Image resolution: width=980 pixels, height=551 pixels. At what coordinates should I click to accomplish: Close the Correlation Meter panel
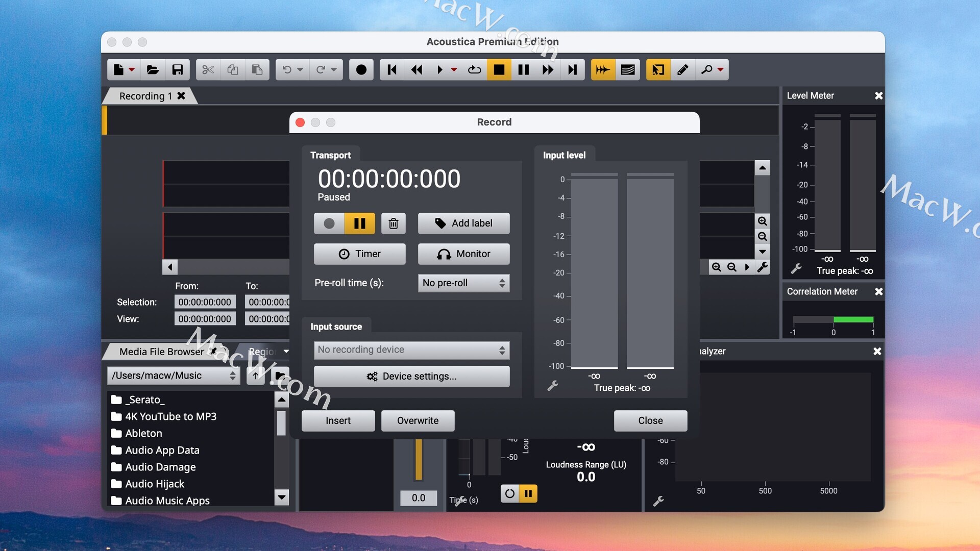[x=878, y=292]
